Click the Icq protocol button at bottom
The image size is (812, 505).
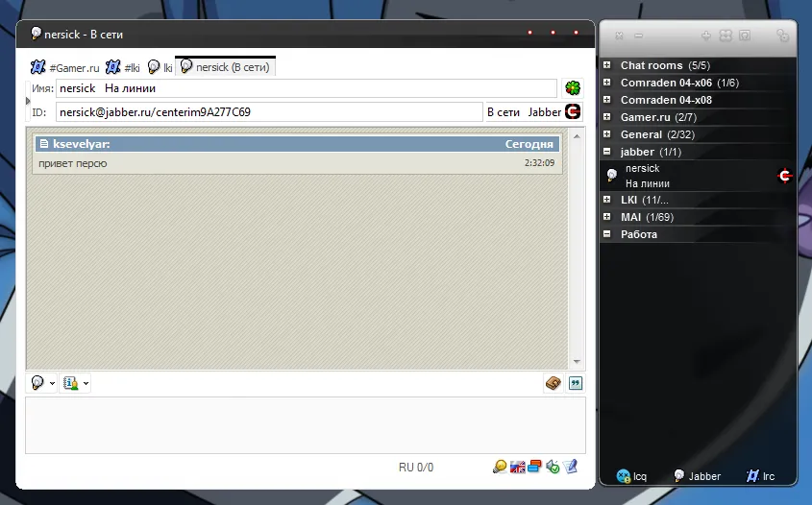point(632,476)
